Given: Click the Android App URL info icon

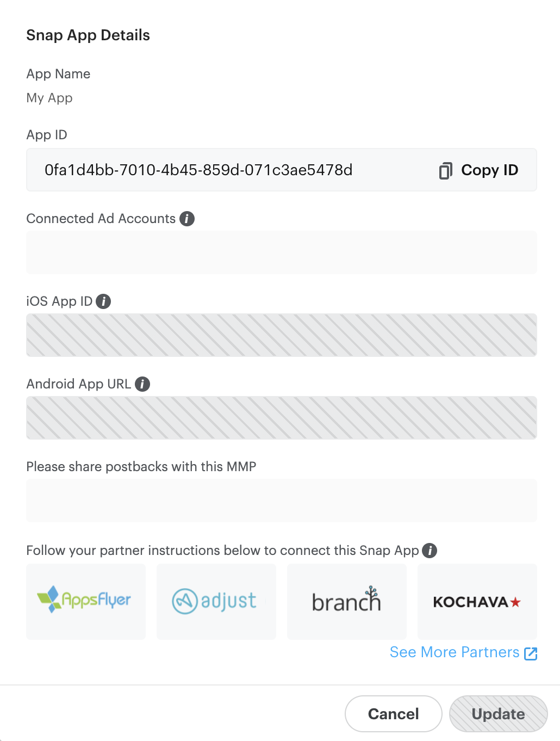Looking at the screenshot, I should click(142, 384).
